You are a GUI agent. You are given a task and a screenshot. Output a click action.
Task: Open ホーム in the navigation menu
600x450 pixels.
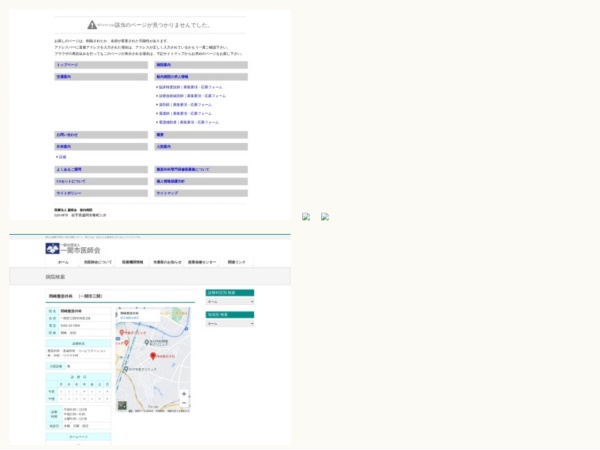pyautogui.click(x=63, y=262)
